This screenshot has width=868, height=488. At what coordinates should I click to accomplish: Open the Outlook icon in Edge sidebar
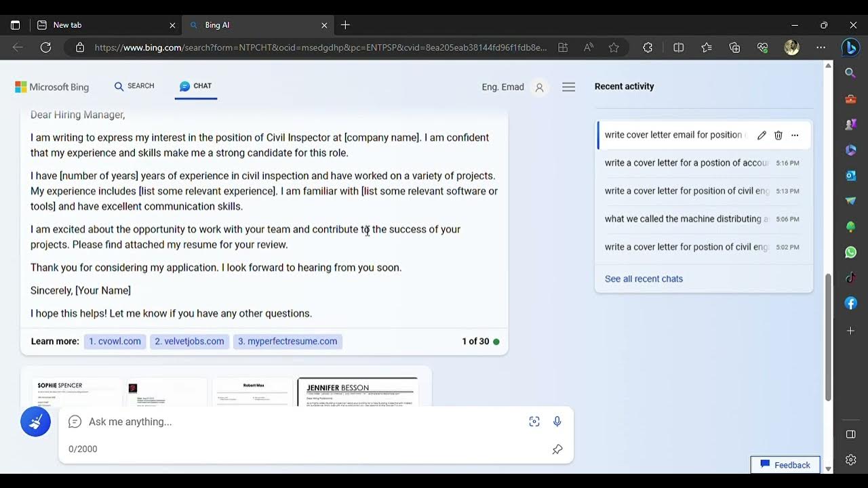[x=850, y=176]
